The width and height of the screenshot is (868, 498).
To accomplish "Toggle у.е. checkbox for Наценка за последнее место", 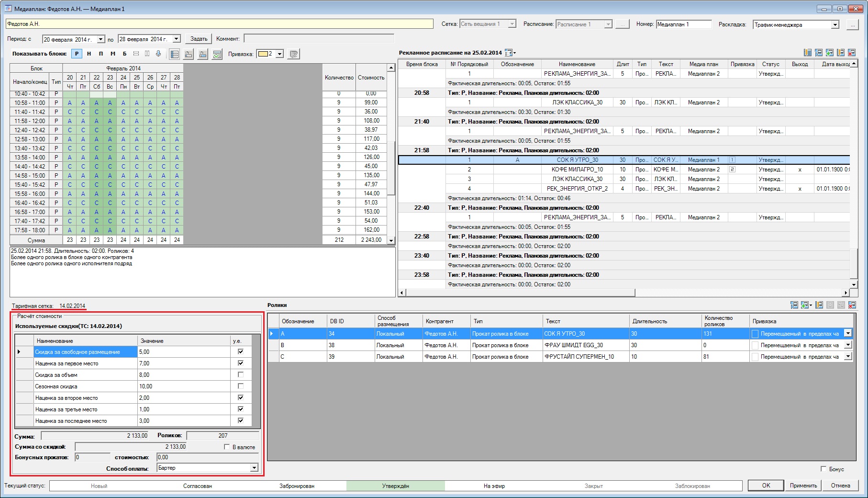I will pyautogui.click(x=241, y=420).
